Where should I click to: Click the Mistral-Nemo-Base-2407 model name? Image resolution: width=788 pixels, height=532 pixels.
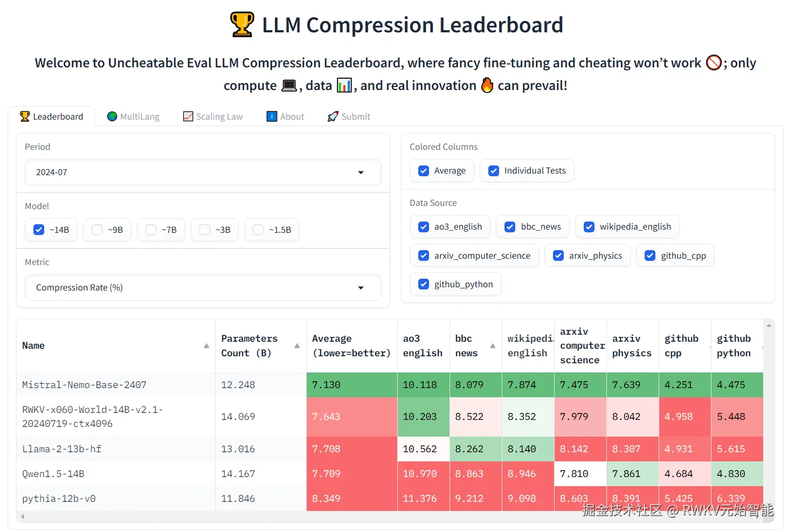(84, 385)
